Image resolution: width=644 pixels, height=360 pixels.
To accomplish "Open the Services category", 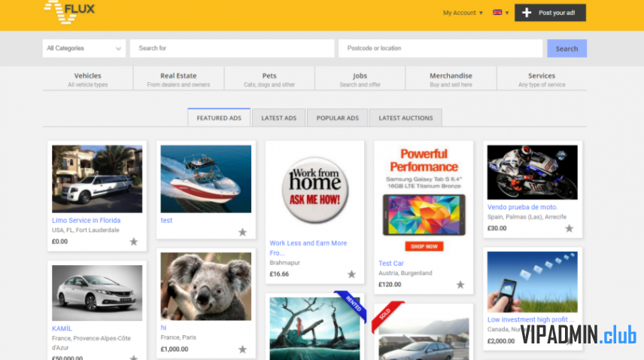I will 542,79.
